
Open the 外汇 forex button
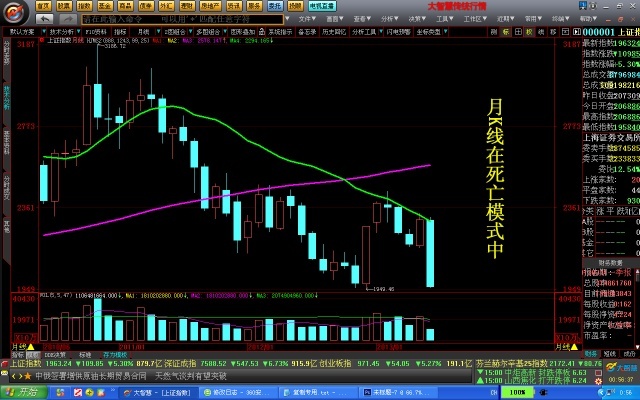tap(166, 6)
